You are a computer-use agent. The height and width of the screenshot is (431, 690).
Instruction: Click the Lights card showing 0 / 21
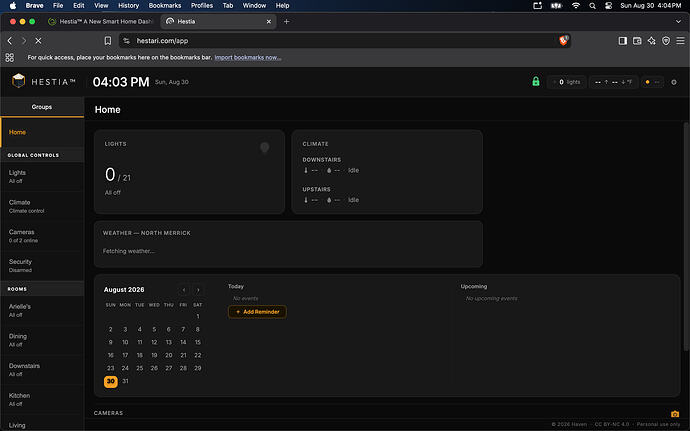point(189,172)
